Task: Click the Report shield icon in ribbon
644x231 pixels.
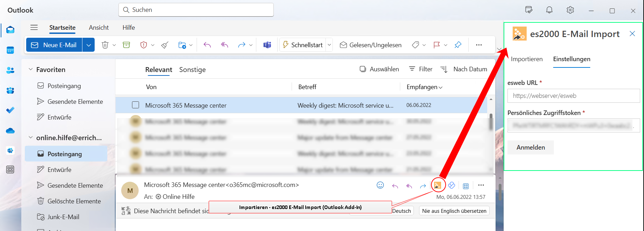Action: (x=144, y=45)
